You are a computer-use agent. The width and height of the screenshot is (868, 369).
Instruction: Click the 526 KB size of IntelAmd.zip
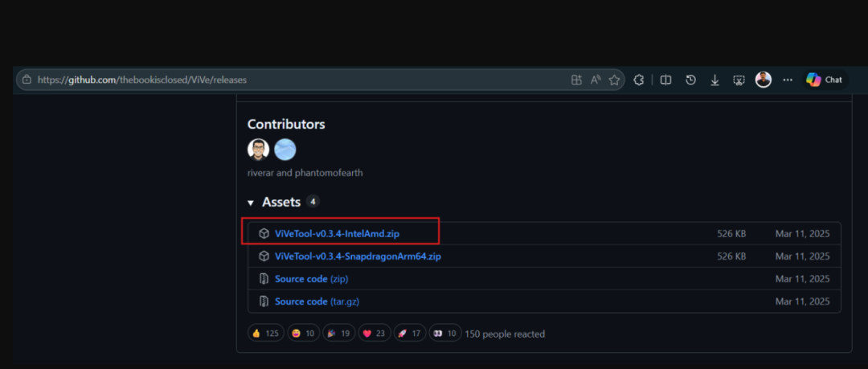pos(731,234)
